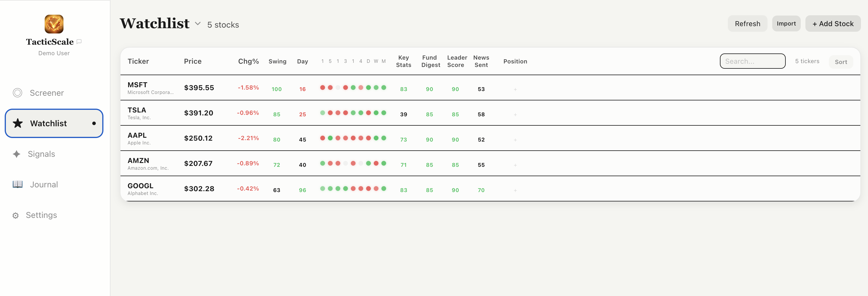Select the Screener icon in the sidebar

pyautogui.click(x=17, y=92)
